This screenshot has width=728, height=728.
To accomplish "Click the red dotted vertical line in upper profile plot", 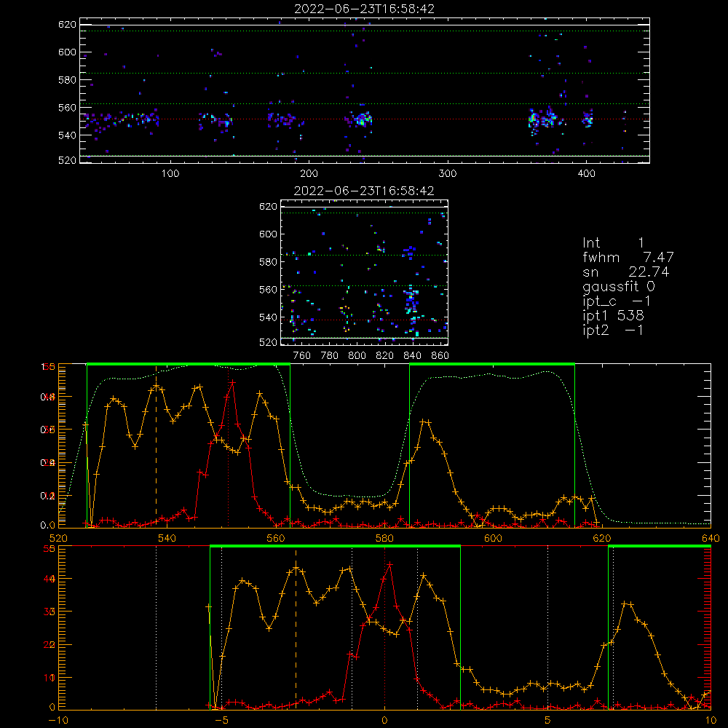I will coord(228,446).
